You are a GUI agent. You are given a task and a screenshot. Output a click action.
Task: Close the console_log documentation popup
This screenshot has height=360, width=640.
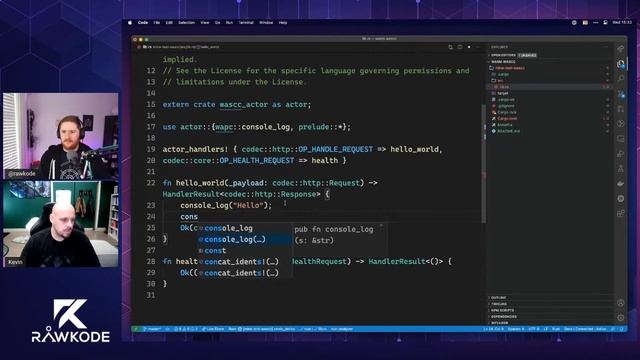click(381, 225)
